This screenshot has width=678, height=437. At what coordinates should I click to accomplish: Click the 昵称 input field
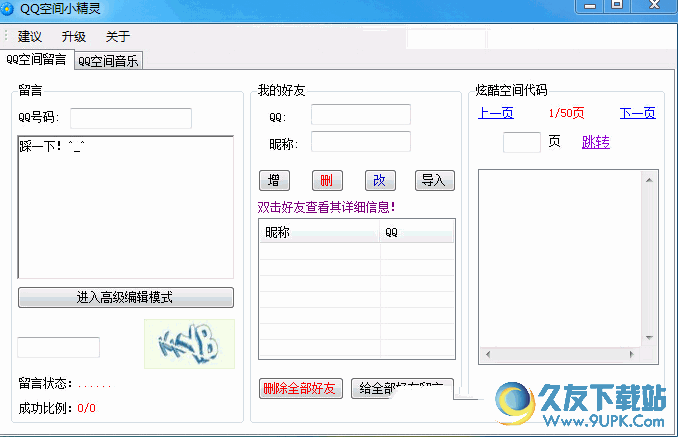coord(361,141)
